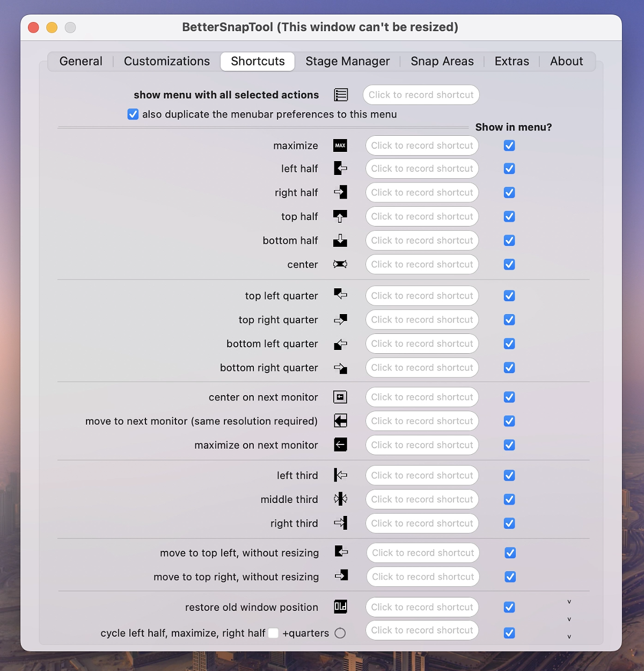
Task: Click the right half arrow icon
Action: pyautogui.click(x=340, y=192)
